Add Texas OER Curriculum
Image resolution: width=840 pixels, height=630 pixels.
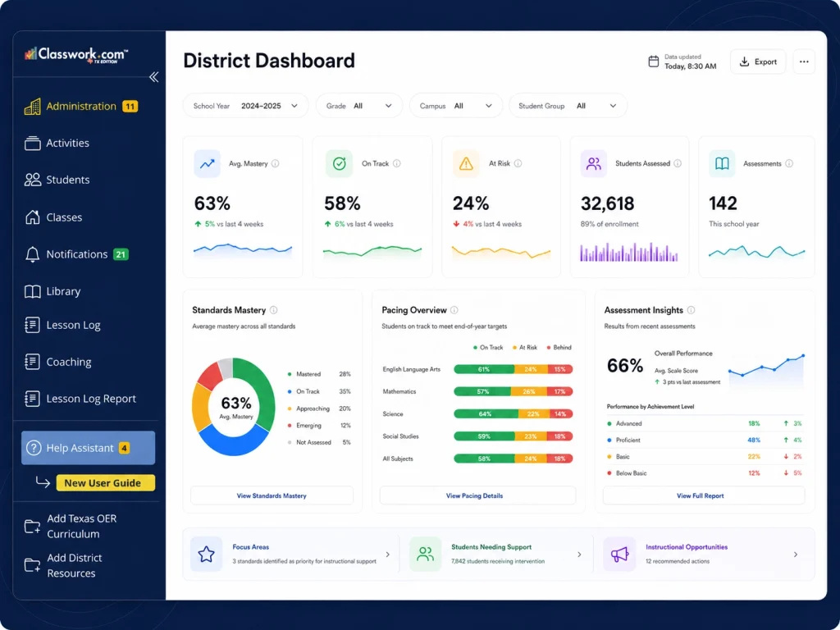pos(71,526)
